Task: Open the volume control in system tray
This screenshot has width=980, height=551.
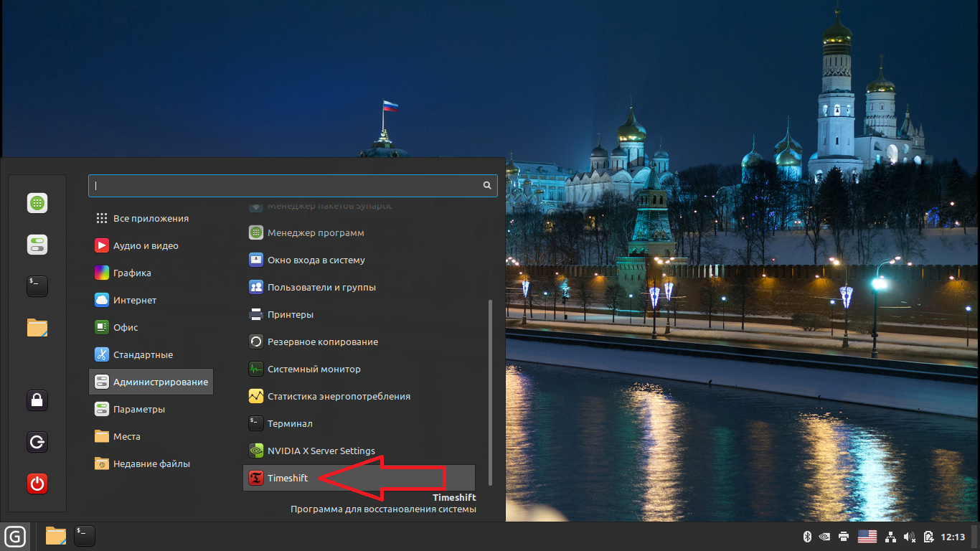Action: 910,536
